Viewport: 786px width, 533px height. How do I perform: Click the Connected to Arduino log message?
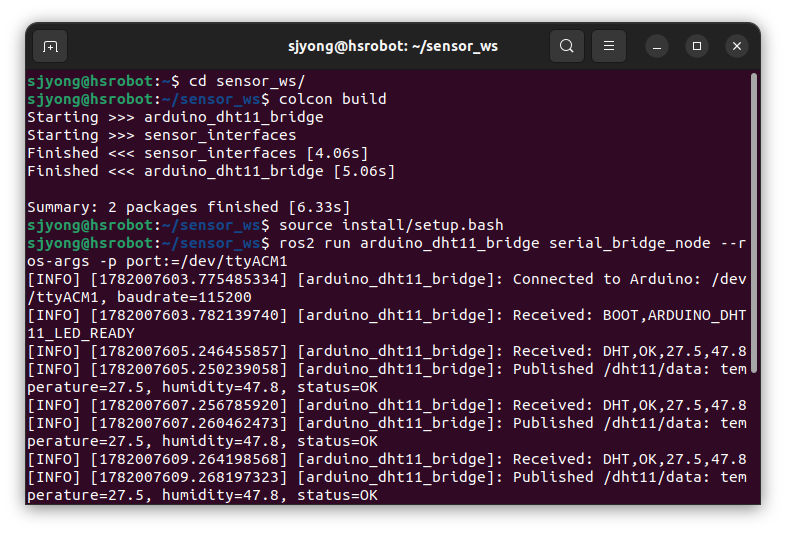[630, 279]
